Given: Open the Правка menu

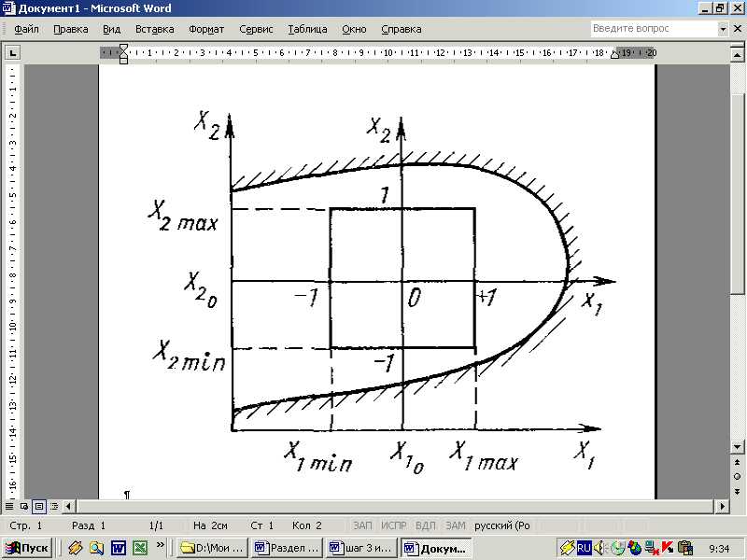Looking at the screenshot, I should (71, 29).
